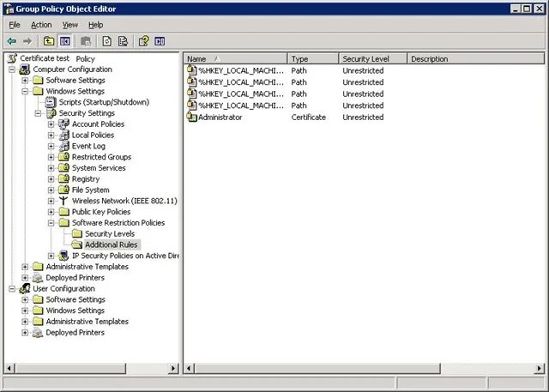Screen dimensions: 549x392
Task: Click the Export List toolbar icon
Action: (x=123, y=41)
